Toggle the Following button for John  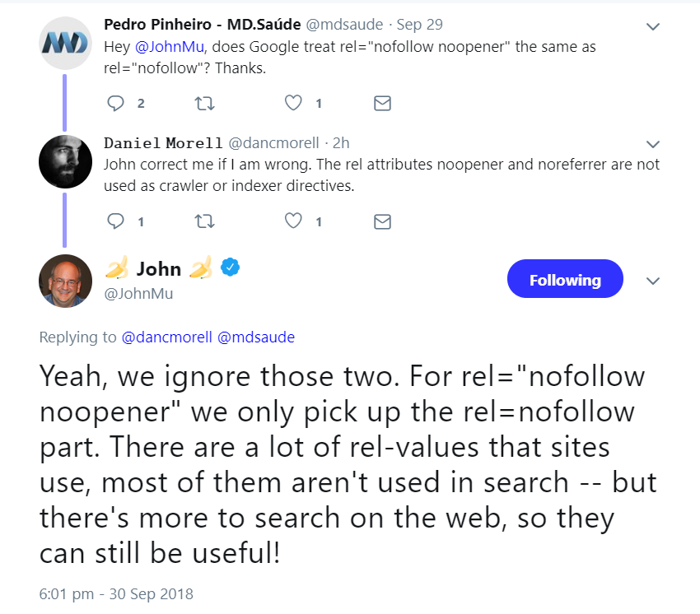click(x=565, y=281)
